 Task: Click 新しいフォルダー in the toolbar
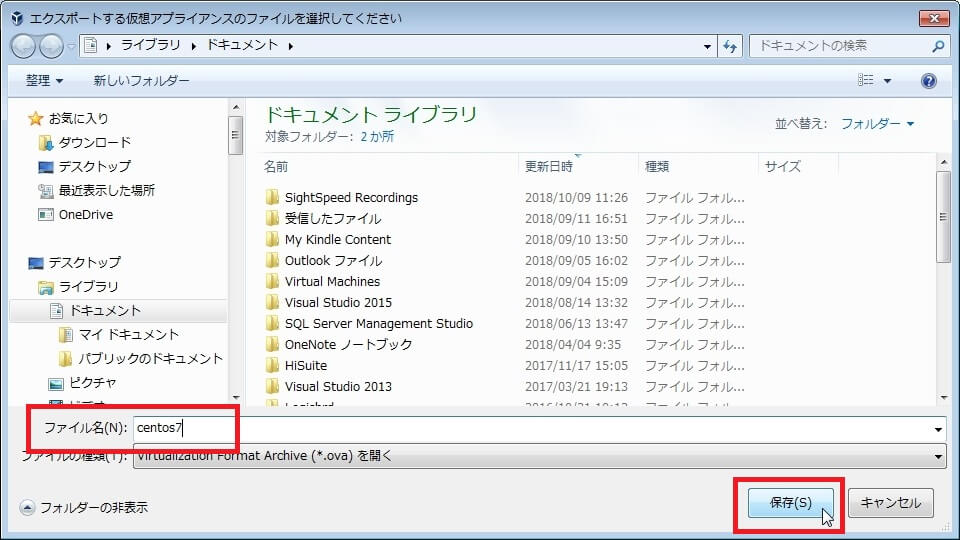141,80
